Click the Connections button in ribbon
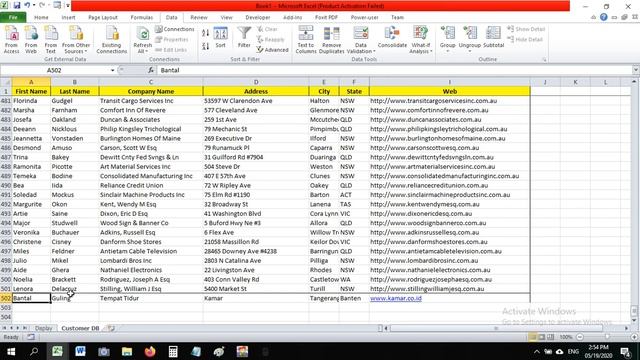This screenshot has height=360, width=640. click(x=175, y=29)
